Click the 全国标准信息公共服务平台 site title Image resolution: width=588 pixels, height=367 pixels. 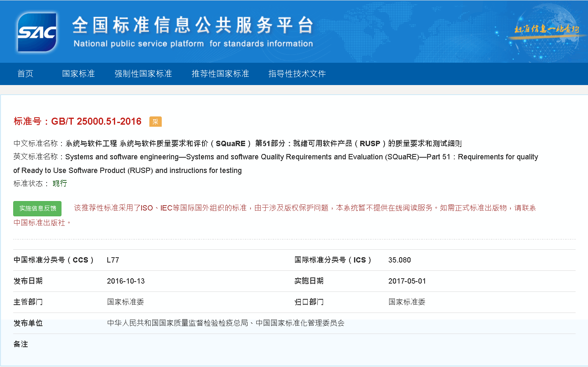[x=193, y=25]
